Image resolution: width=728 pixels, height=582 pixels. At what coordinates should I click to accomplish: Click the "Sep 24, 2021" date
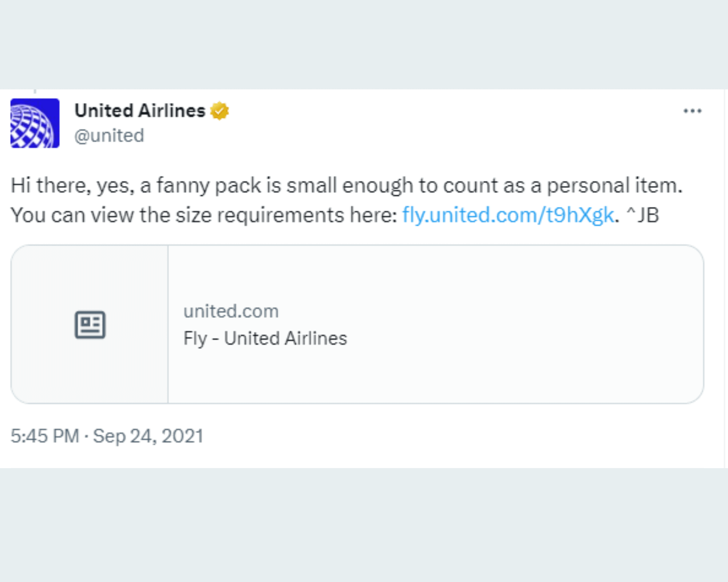pyautogui.click(x=148, y=436)
